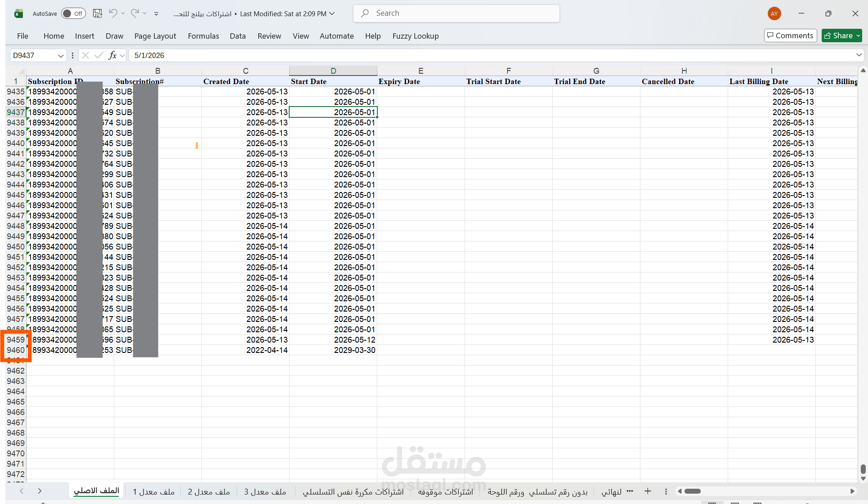Expand the file name Last Modified dropdown

click(332, 13)
